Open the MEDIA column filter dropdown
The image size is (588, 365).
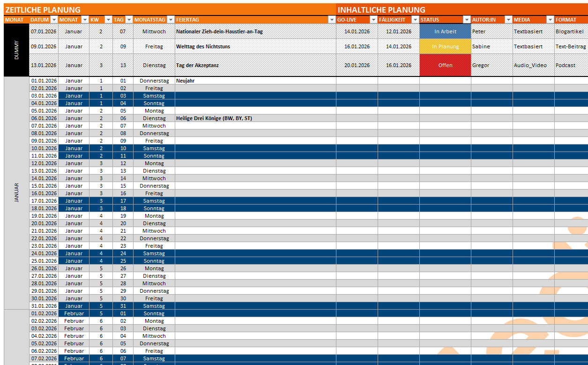[x=550, y=20]
